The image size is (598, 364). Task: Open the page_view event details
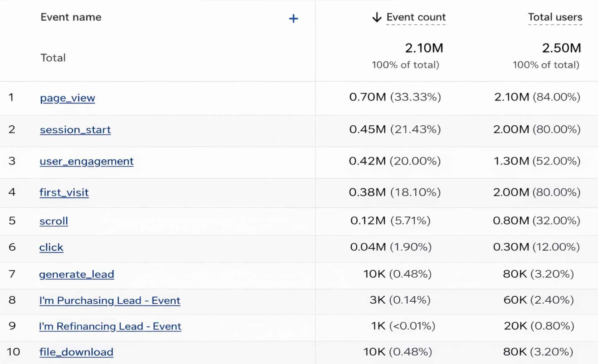coord(67,98)
